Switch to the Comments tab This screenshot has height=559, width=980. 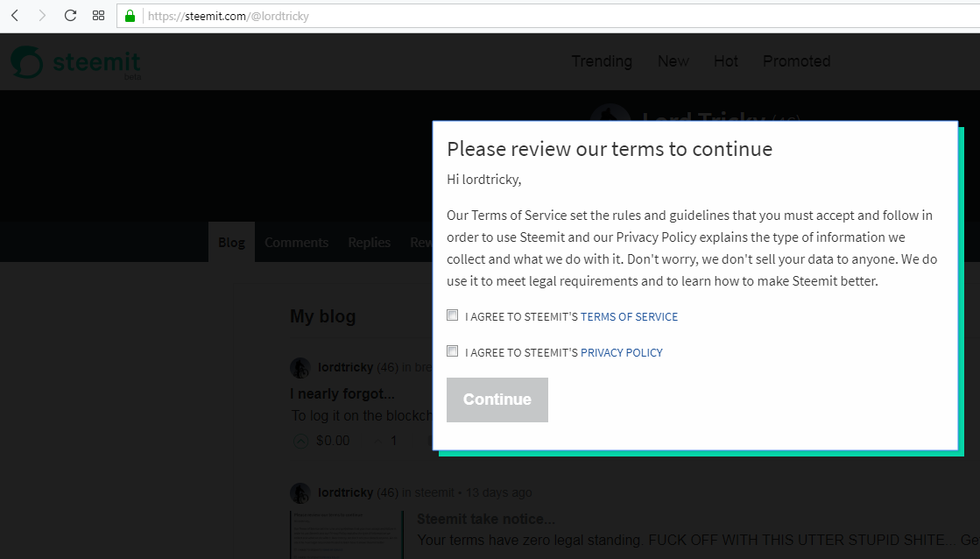point(296,243)
